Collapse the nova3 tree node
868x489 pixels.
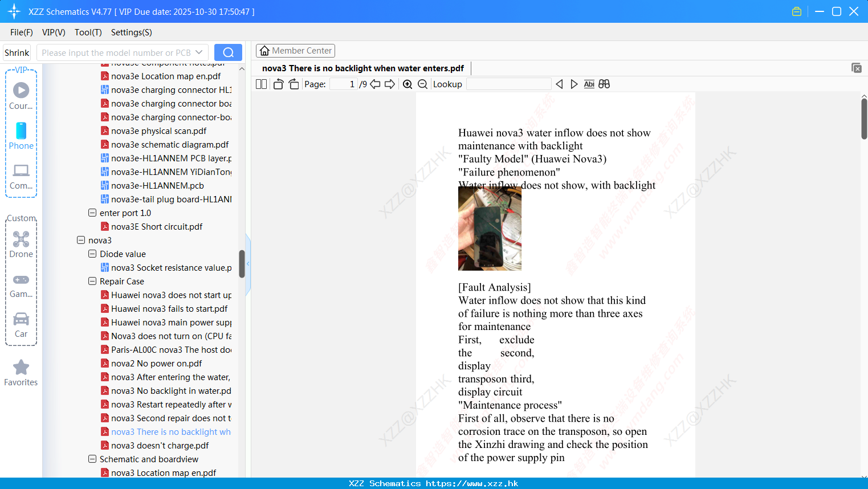click(x=81, y=241)
